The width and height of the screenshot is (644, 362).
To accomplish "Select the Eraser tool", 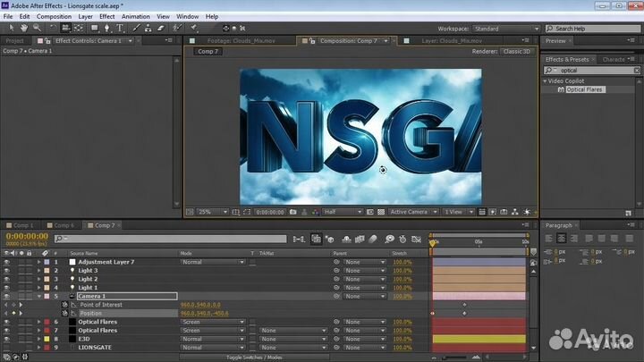I will [161, 28].
